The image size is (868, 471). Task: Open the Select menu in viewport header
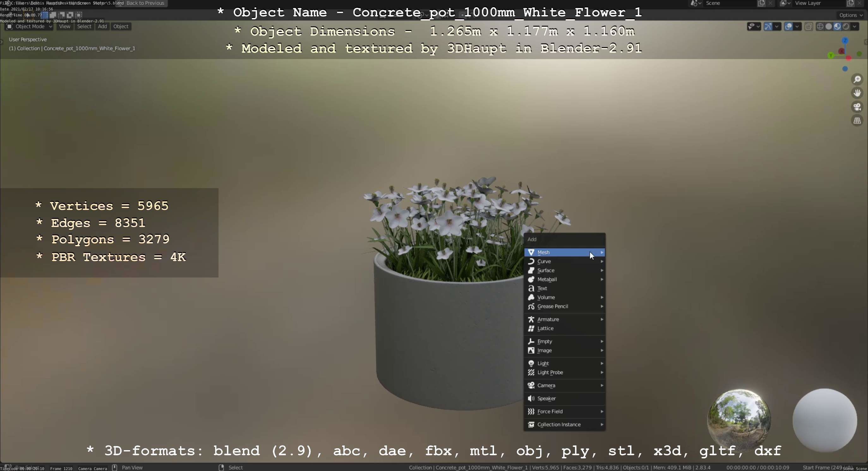[x=84, y=27]
